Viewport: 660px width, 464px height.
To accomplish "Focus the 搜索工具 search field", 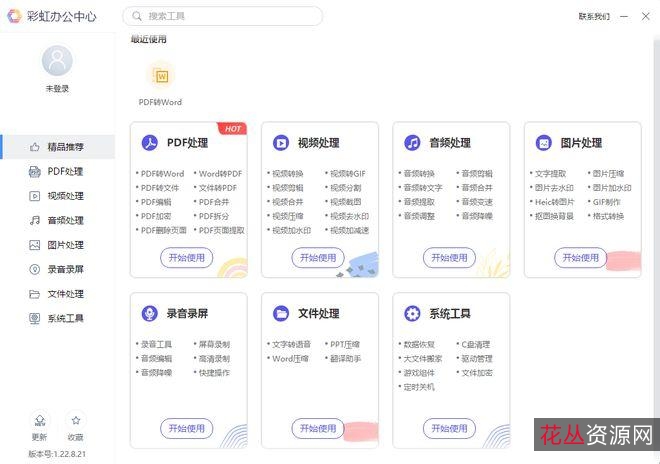I will 223,16.
